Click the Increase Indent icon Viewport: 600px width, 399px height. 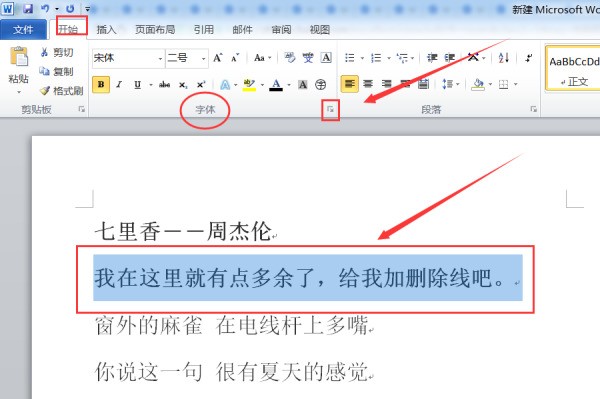[450, 58]
